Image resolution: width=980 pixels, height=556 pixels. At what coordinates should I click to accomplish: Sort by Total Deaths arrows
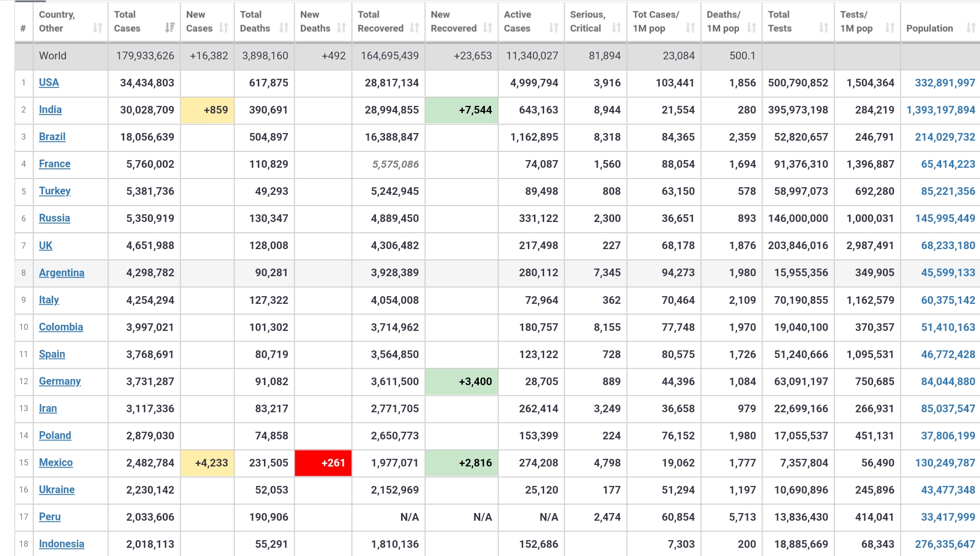(x=284, y=28)
